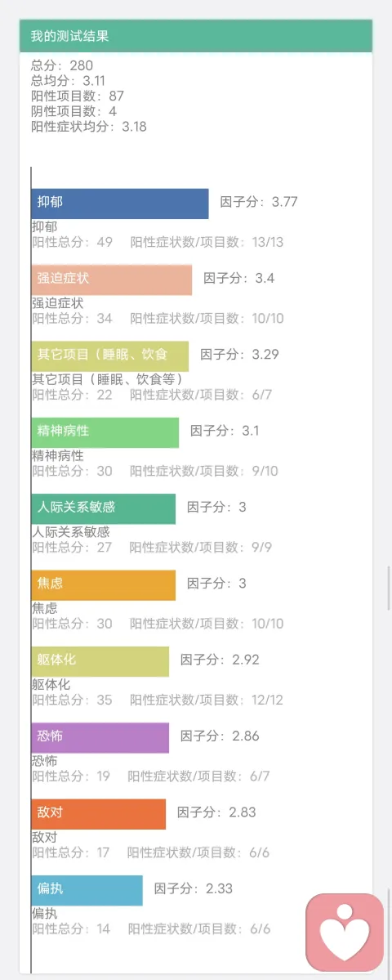This screenshot has width=392, height=980.
Task: Click the 总分 280 text
Action: (62, 65)
